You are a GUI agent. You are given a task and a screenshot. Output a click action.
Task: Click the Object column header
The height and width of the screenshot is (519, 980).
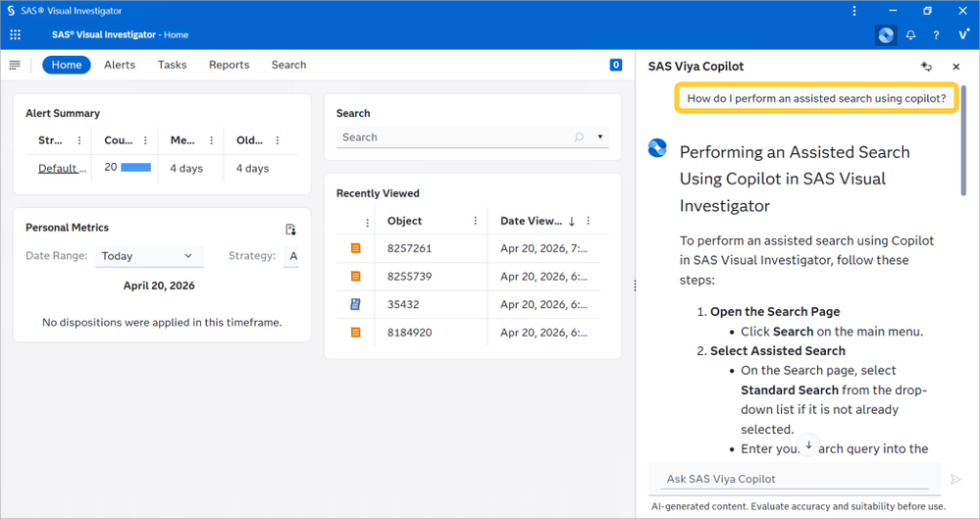(404, 221)
